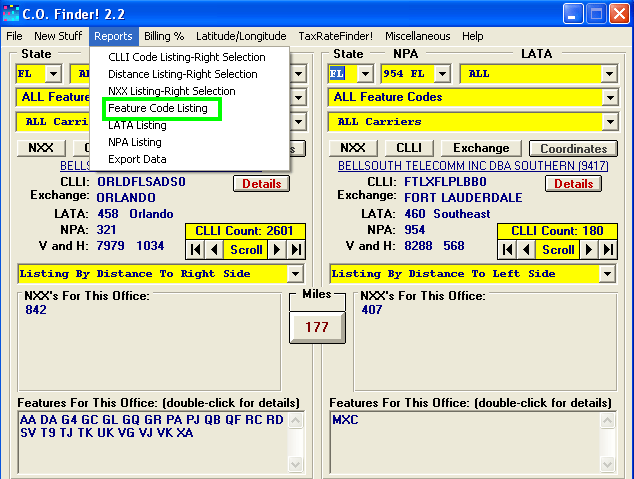Open the File menu
The image size is (634, 479).
[14, 36]
